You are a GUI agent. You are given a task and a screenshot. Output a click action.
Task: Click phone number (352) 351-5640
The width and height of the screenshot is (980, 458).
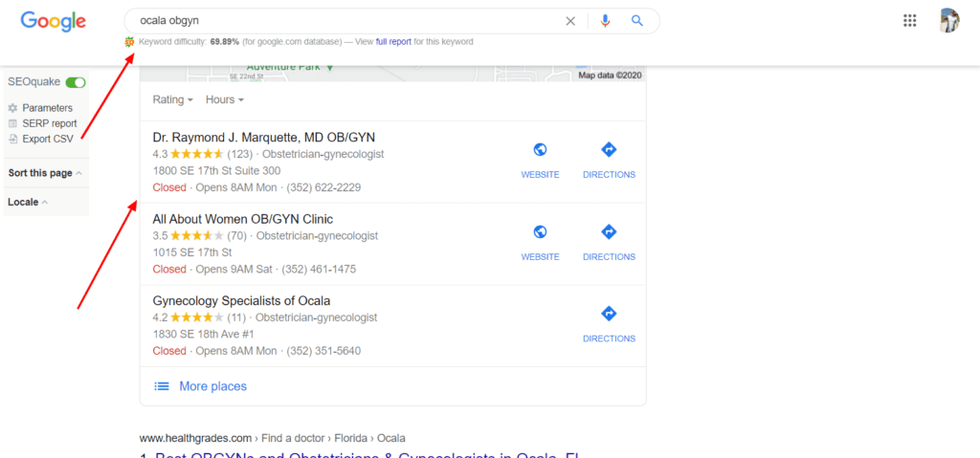pos(323,351)
